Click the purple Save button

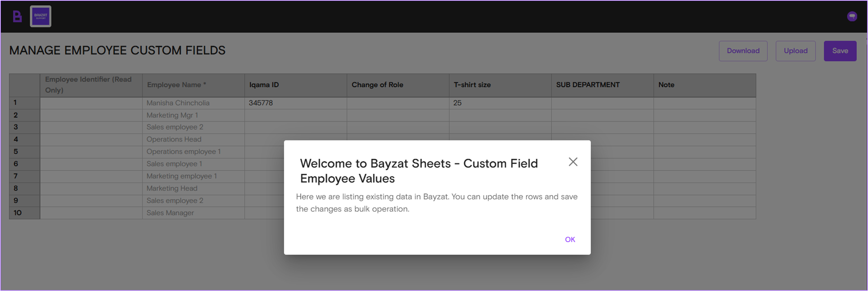click(840, 51)
